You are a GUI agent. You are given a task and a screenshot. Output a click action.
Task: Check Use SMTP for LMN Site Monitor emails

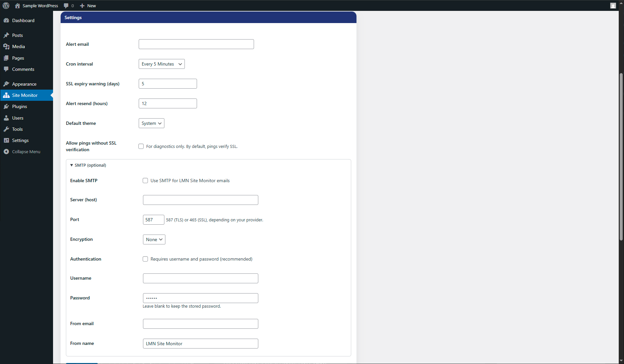pyautogui.click(x=145, y=181)
